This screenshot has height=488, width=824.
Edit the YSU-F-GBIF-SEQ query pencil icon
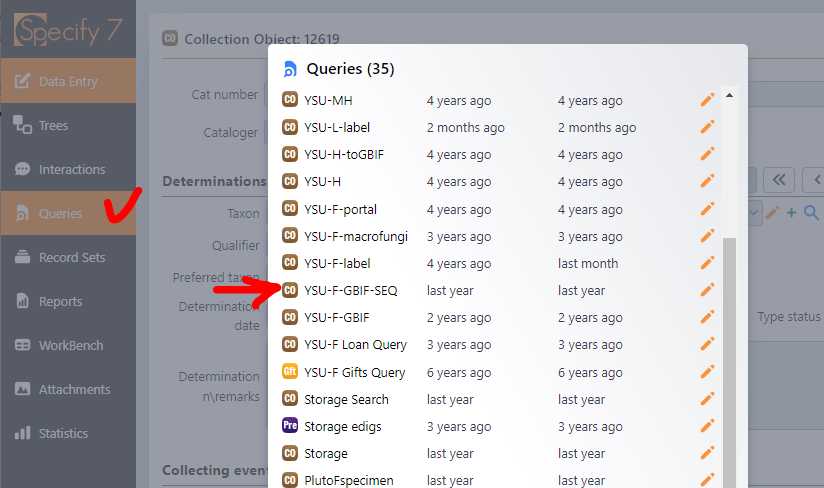pos(707,290)
